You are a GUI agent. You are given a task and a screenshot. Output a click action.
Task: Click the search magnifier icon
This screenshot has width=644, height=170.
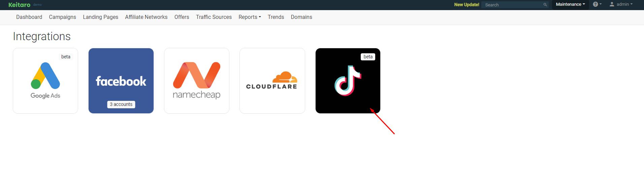pos(545,5)
